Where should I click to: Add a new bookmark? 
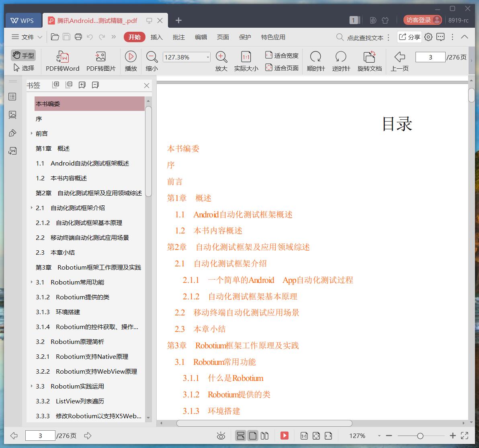tap(82, 85)
